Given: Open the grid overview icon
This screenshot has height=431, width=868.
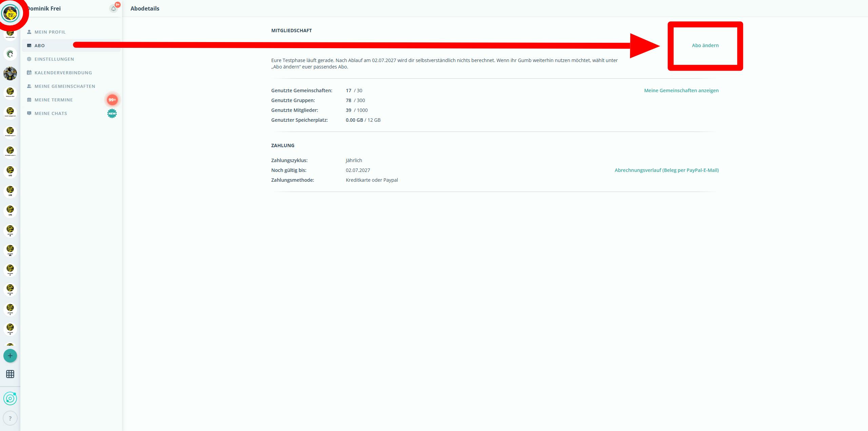Looking at the screenshot, I should [10, 374].
